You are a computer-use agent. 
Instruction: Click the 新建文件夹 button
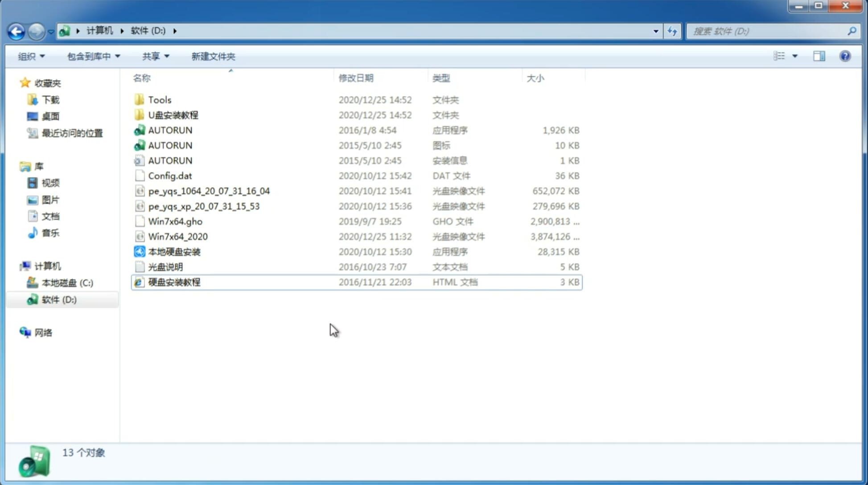213,55
